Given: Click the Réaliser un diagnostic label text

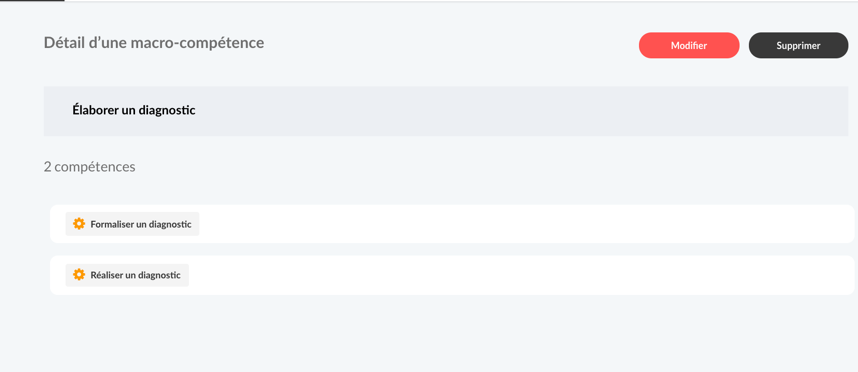Looking at the screenshot, I should (136, 275).
